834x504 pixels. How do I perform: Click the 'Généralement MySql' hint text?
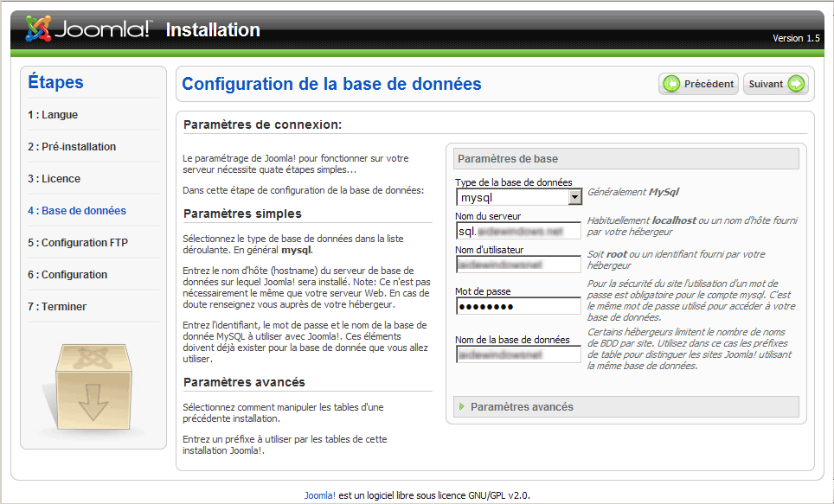pyautogui.click(x=633, y=192)
